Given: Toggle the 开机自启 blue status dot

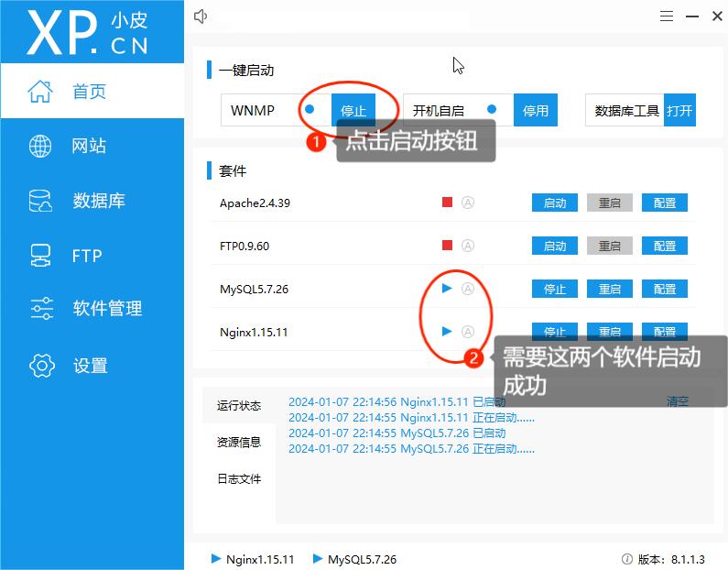Looking at the screenshot, I should click(492, 110).
